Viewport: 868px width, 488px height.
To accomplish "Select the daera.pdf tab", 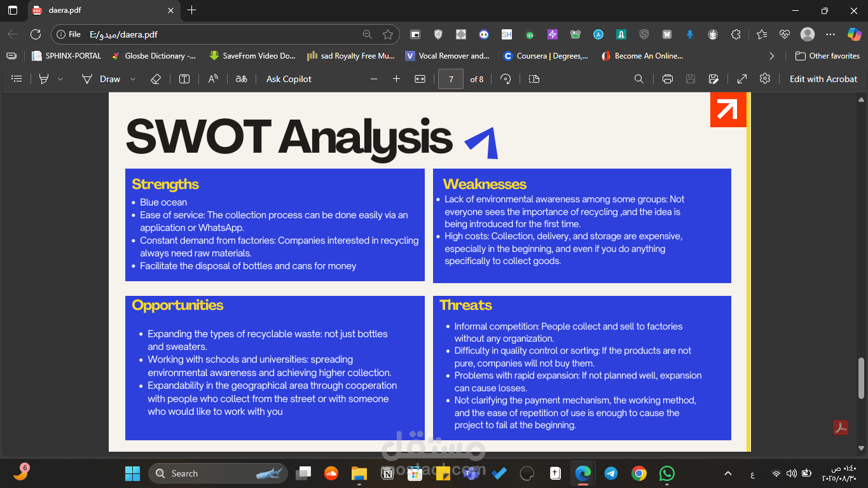I will [104, 10].
